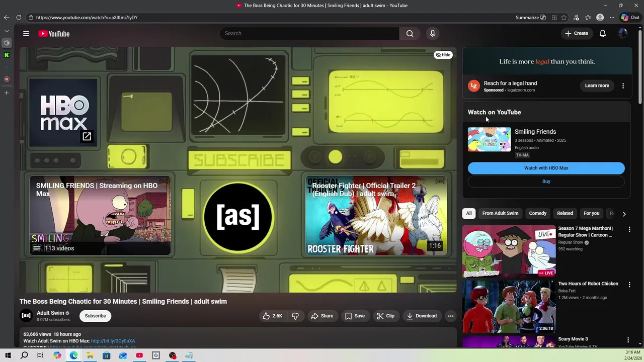Click the '63,666 views 18 hours ago' text

(x=52, y=334)
